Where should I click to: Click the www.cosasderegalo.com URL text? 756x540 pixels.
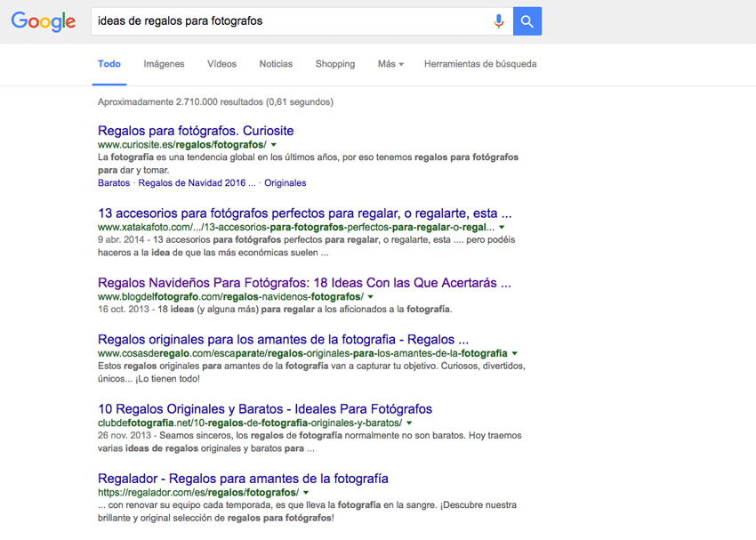[x=302, y=353]
